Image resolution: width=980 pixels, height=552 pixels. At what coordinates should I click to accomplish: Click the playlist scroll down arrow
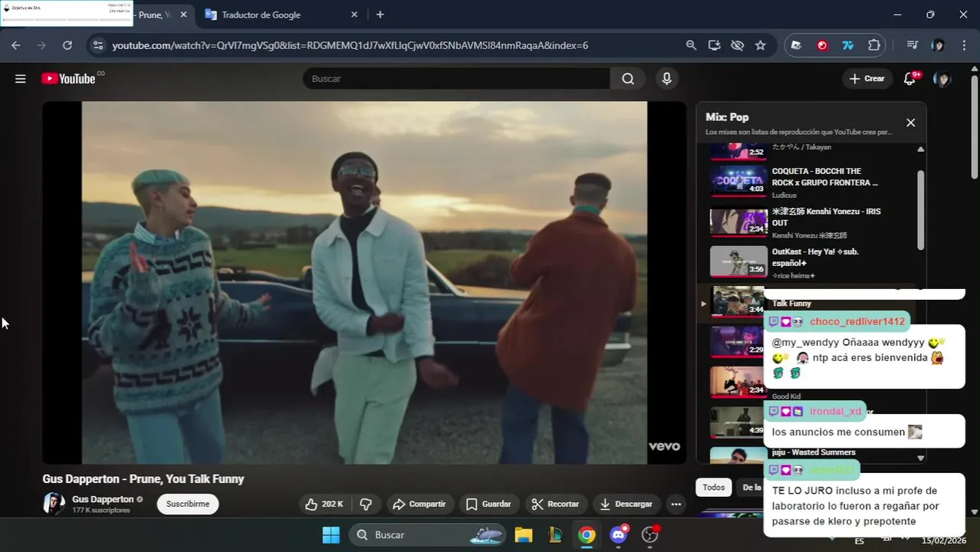(x=921, y=458)
